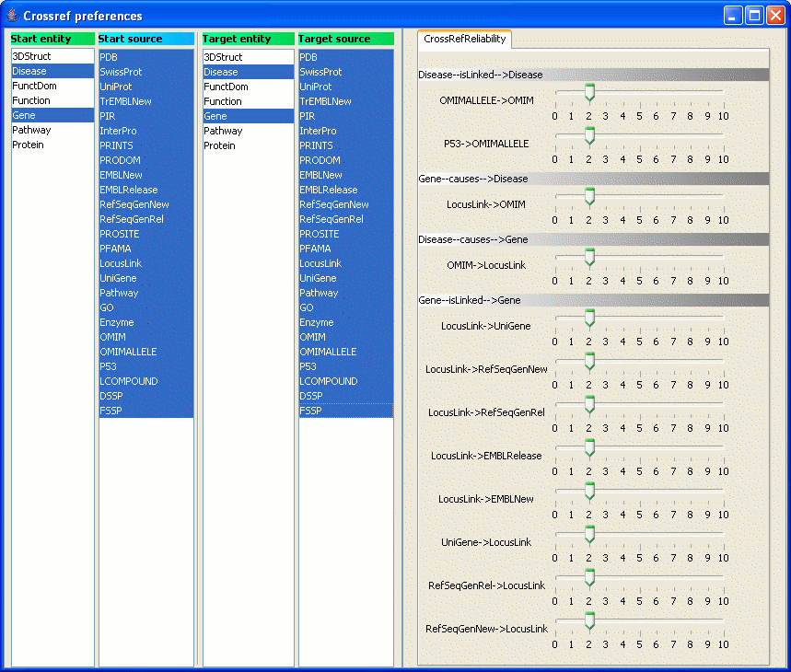791x672 pixels.
Task: Select OMIM in Target source list
Action: 346,337
